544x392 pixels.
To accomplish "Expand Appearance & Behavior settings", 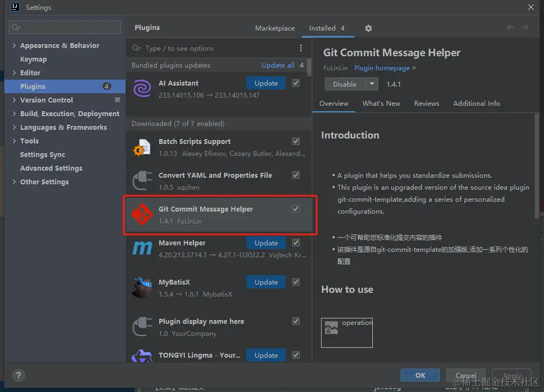I will [14, 45].
